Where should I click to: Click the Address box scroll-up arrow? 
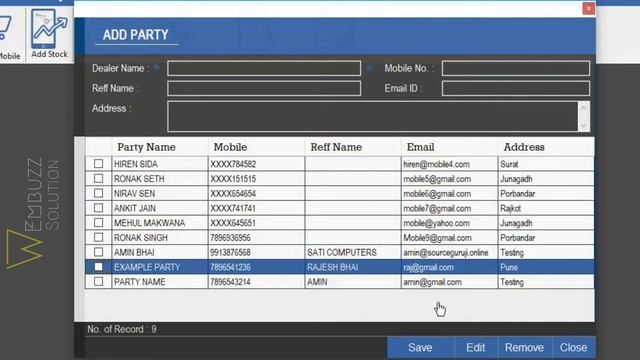pyautogui.click(x=584, y=108)
